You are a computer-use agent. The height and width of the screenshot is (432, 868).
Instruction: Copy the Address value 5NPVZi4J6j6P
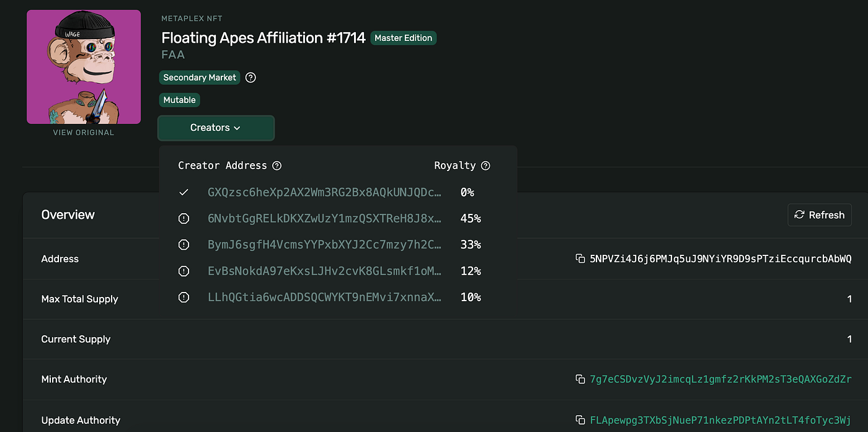coord(580,258)
